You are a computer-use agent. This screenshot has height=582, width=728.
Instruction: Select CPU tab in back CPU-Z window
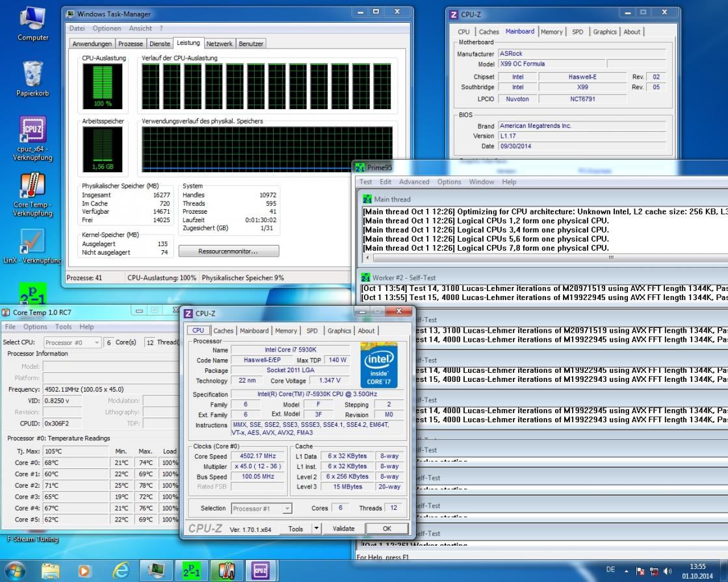coord(463,32)
